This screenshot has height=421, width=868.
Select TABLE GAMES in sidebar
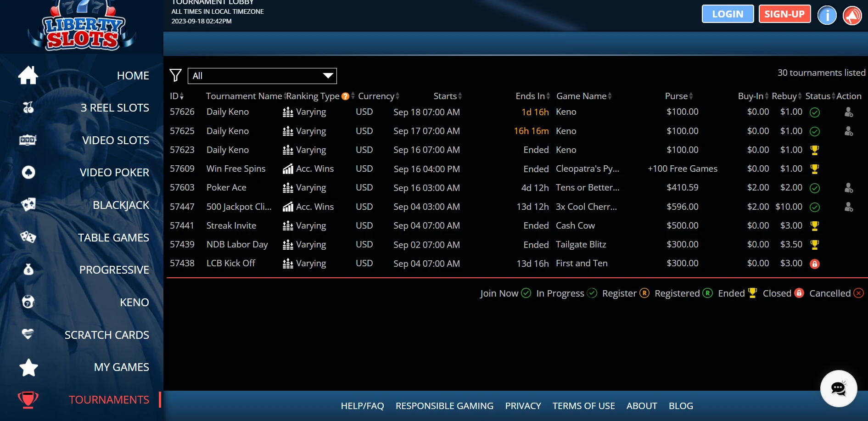(x=113, y=238)
